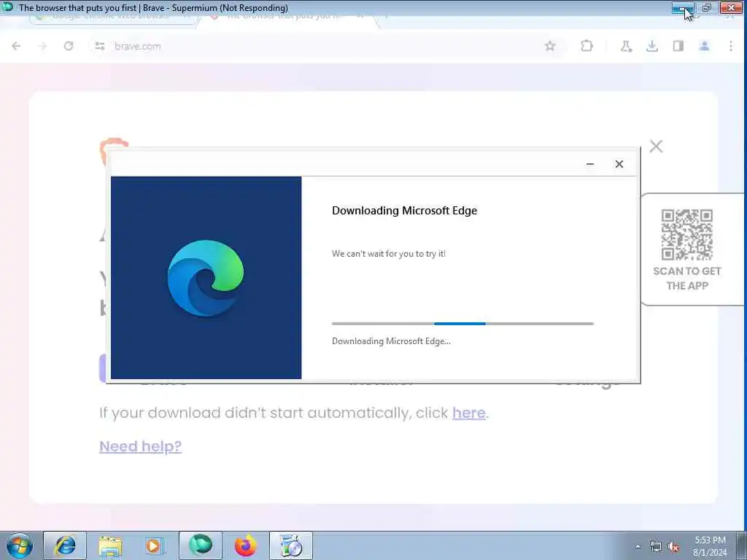747x560 pixels.
Task: Bookmark this page with the star icon
Action: point(550,46)
